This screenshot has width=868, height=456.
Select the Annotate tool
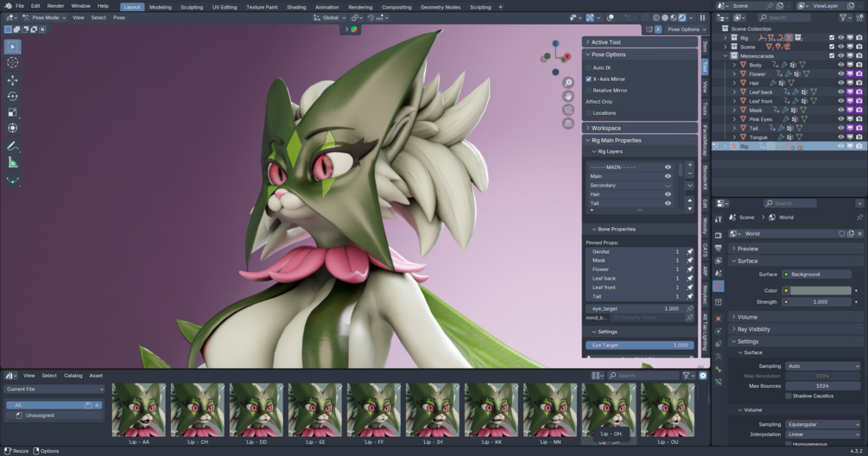tap(12, 146)
